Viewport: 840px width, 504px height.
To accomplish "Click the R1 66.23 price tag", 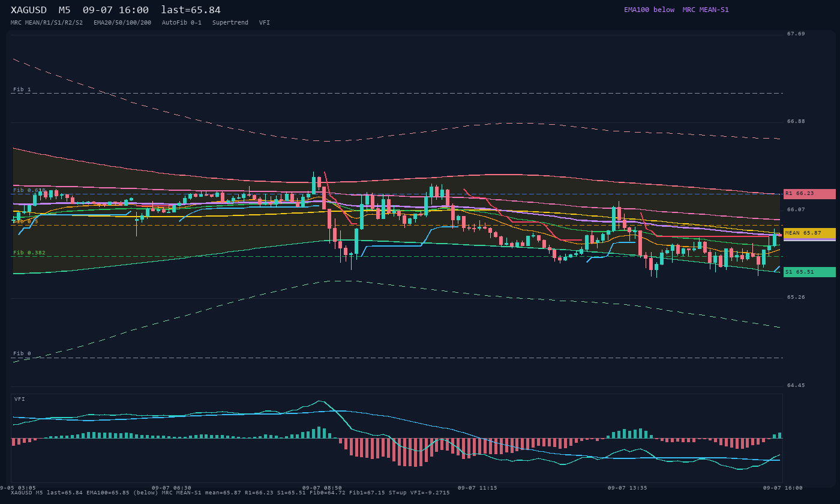I will tap(809, 194).
